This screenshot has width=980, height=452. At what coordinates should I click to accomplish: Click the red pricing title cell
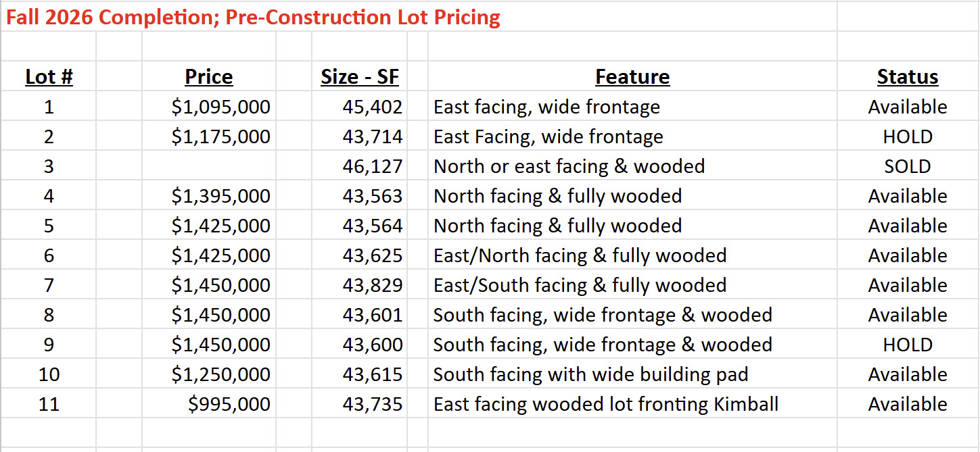pyautogui.click(x=253, y=17)
